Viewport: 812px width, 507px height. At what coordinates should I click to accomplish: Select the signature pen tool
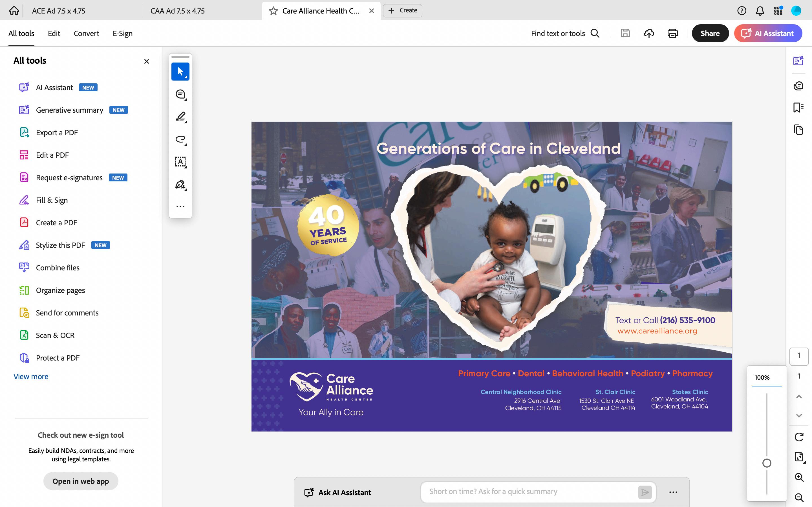coord(180,184)
